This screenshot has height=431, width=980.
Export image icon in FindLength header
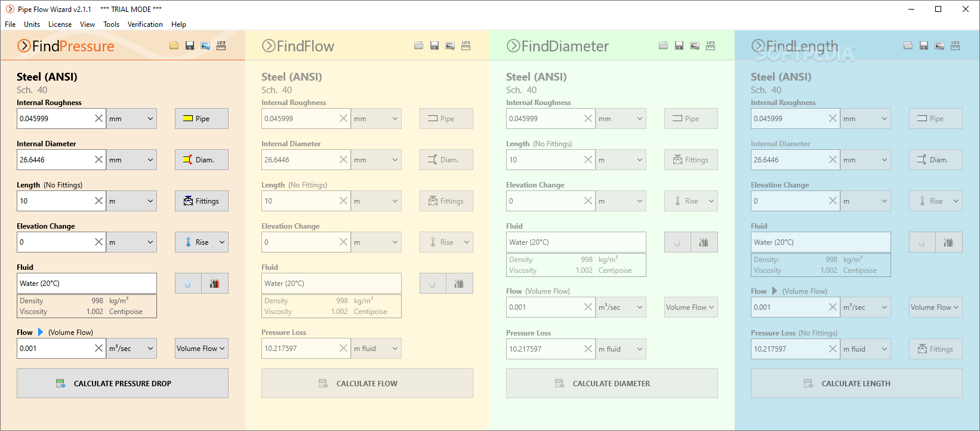[939, 45]
